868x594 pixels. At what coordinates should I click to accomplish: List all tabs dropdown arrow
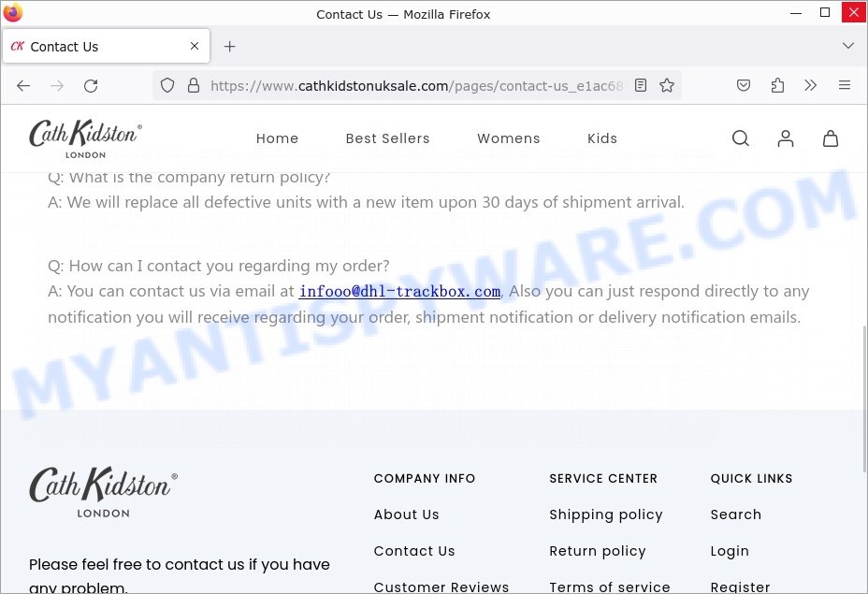pos(848,46)
